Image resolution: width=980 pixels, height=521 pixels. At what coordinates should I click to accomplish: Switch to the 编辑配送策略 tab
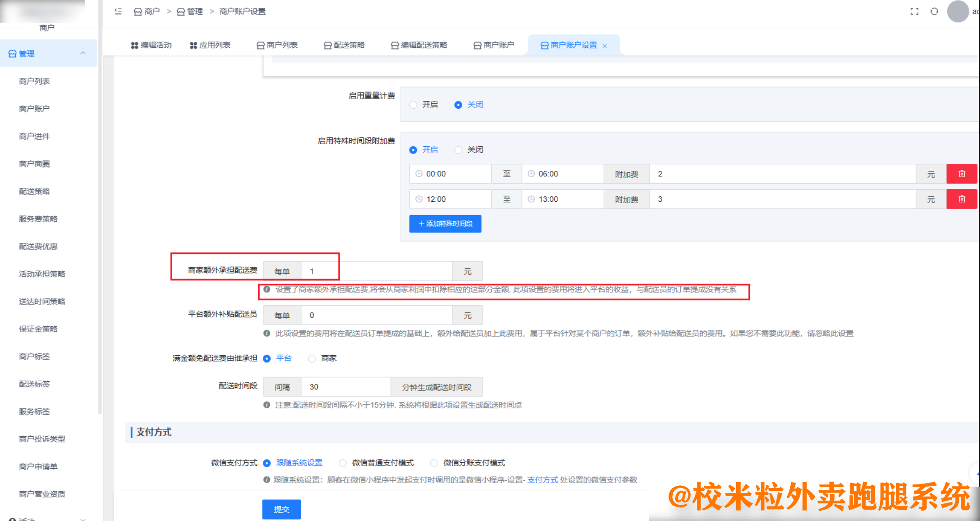click(x=419, y=45)
